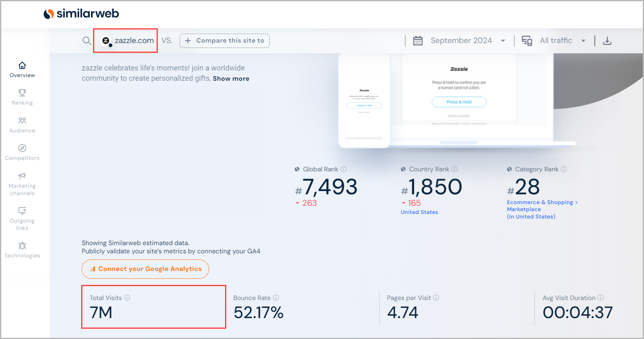
Task: Click the Category Rank info icon
Action: 564,169
